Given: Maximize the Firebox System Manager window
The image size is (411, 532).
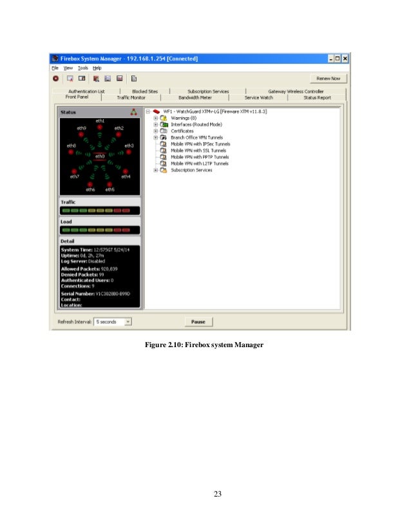Looking at the screenshot, I should click(338, 59).
